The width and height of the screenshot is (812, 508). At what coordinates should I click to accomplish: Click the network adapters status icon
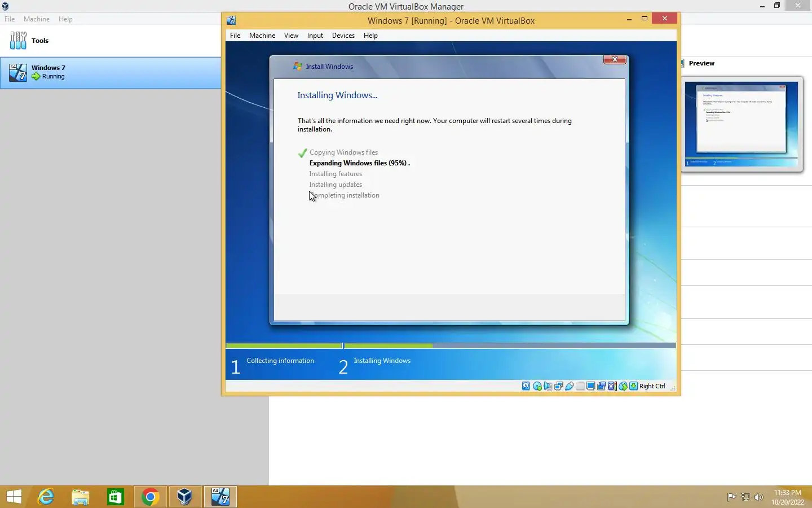coord(558,386)
